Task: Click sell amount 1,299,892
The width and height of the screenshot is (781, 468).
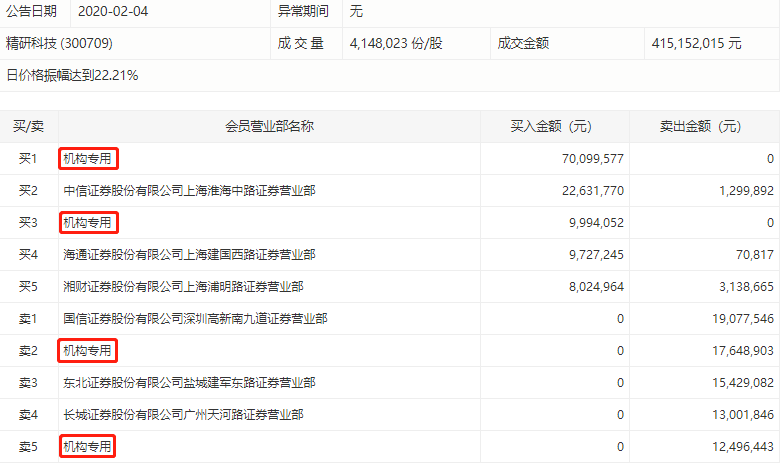Action: click(746, 191)
